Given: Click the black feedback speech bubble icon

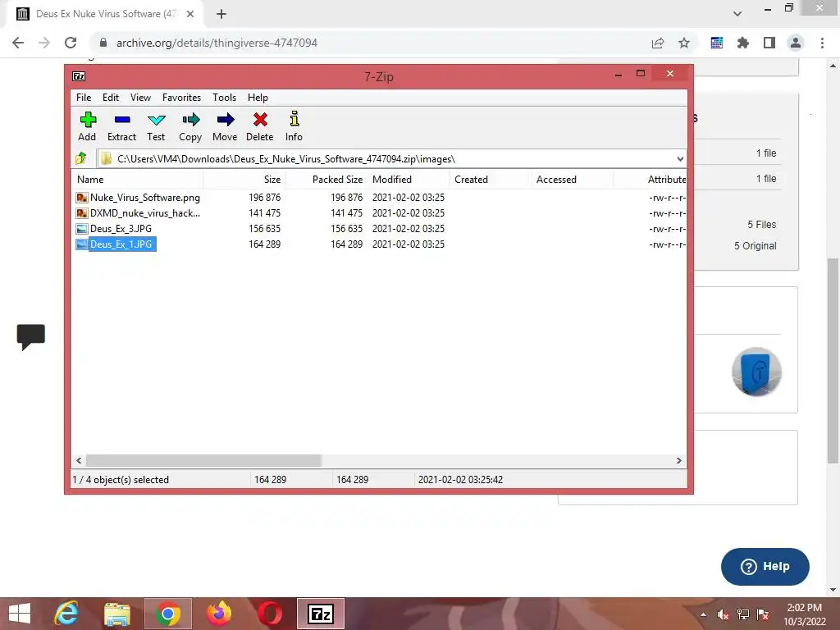Looking at the screenshot, I should tap(31, 337).
